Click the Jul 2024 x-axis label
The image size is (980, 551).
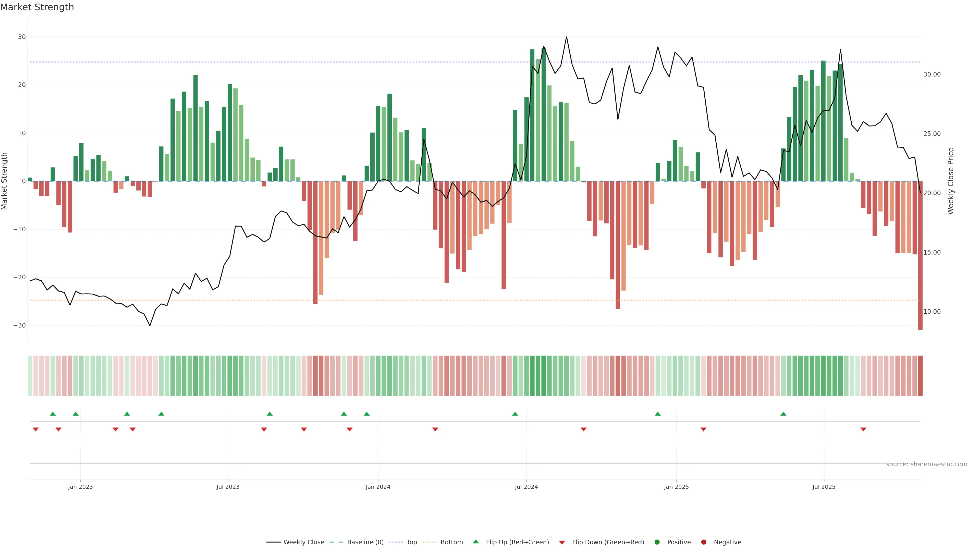(x=526, y=487)
